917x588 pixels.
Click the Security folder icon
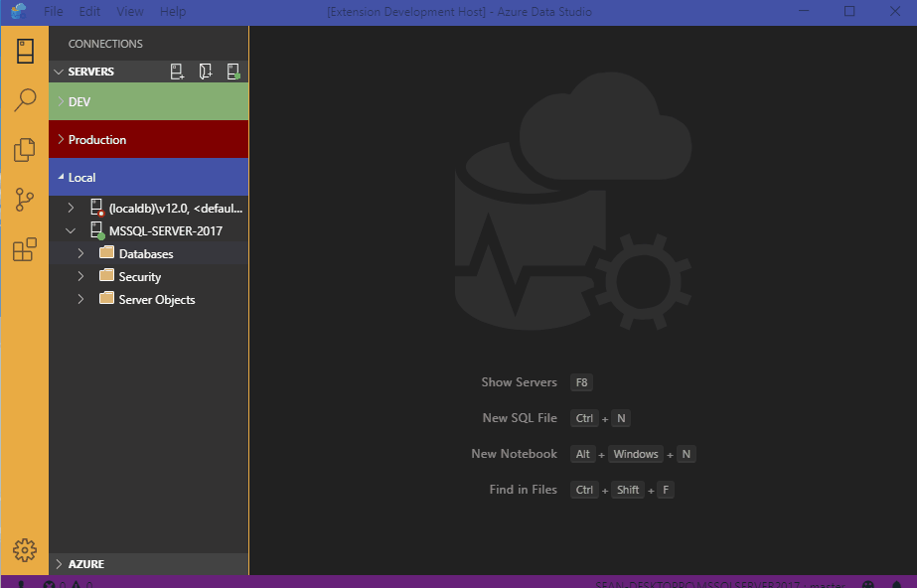[x=106, y=275]
